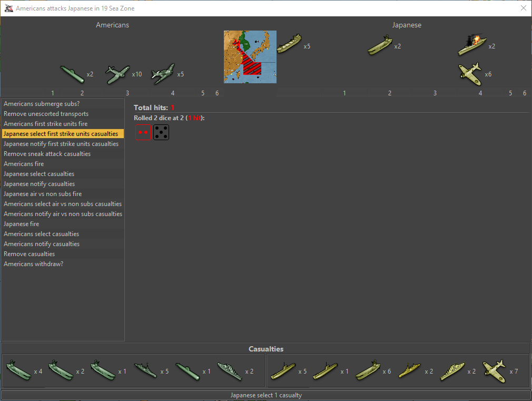Image resolution: width=532 pixels, height=401 pixels.
Task: Click the 'Casualties' panel heading
Action: point(266,349)
